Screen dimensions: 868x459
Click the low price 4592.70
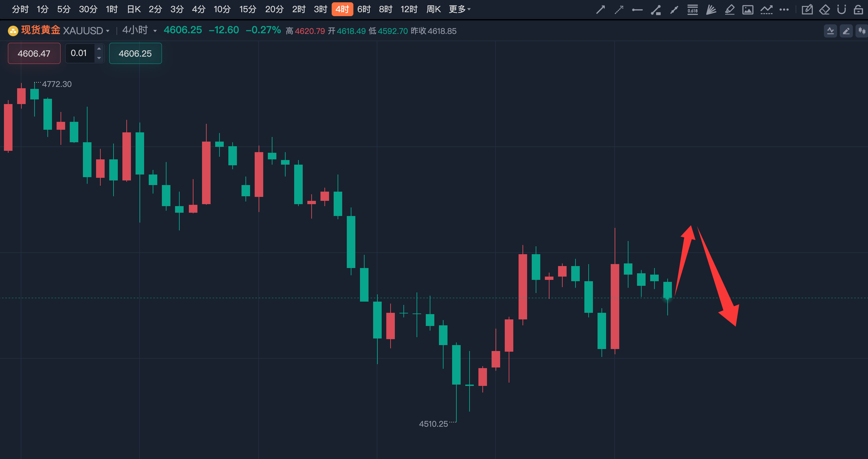393,31
